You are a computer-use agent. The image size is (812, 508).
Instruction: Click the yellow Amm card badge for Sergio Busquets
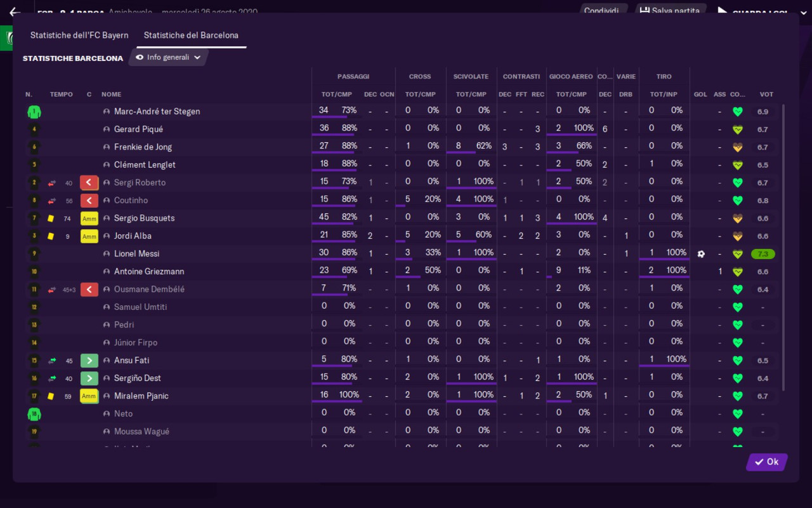89,218
